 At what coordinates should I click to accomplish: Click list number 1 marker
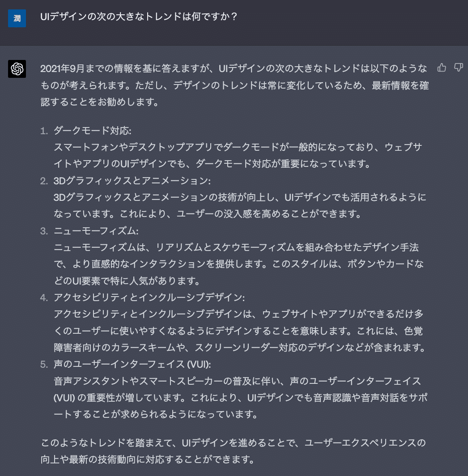44,131
